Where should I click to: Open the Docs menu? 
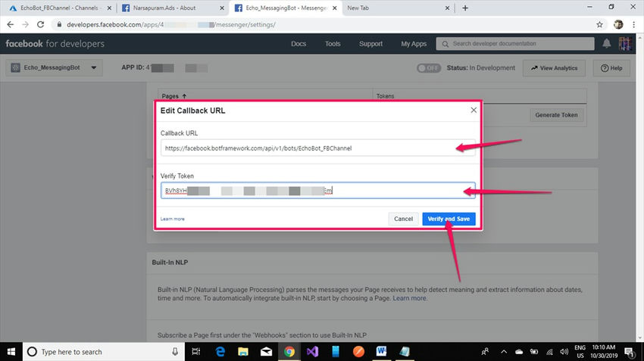coord(299,43)
